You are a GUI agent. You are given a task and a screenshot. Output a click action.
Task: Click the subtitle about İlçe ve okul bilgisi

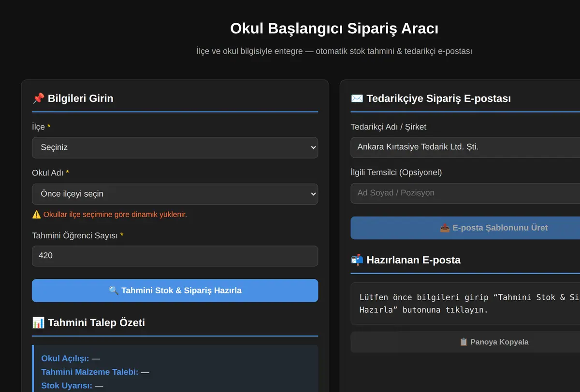tap(334, 51)
